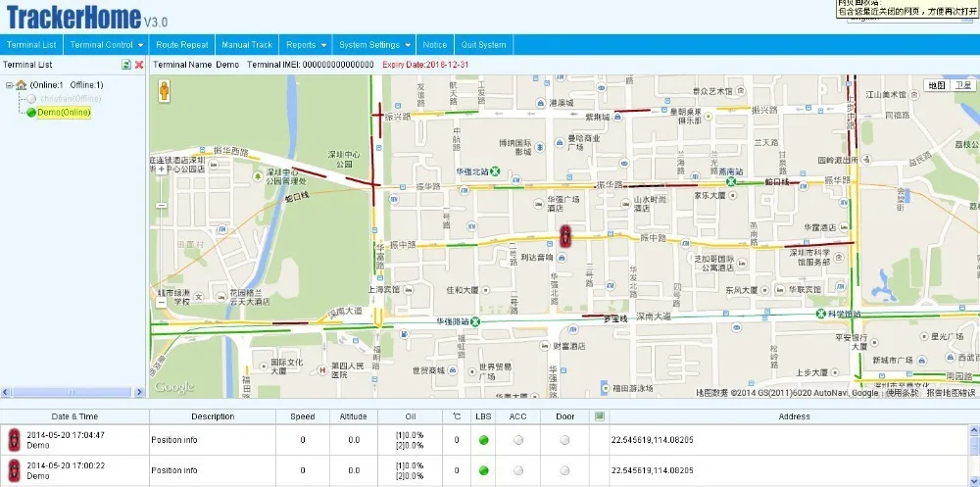Click 华强路站 metro station icon
The height and width of the screenshot is (487, 980).
coord(475,321)
